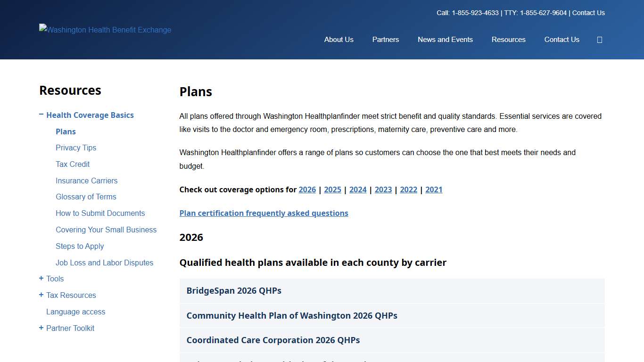Open the Language access page

(75, 312)
